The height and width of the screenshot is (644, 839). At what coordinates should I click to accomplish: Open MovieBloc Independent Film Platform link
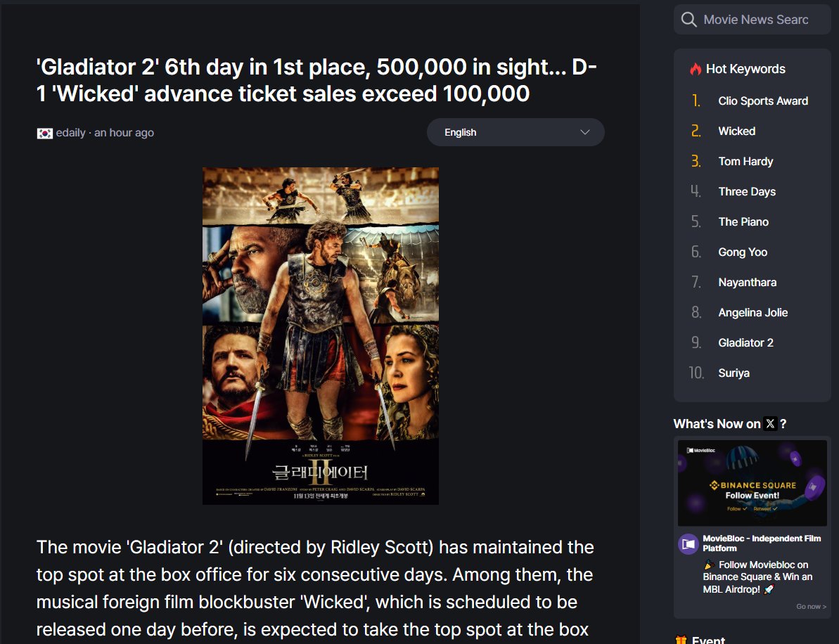point(762,543)
